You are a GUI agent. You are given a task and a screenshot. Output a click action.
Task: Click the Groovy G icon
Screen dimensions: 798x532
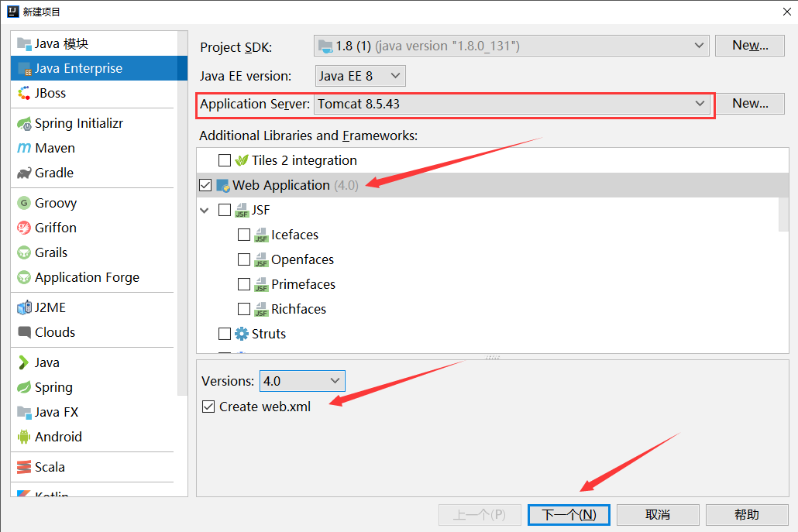[x=24, y=203]
